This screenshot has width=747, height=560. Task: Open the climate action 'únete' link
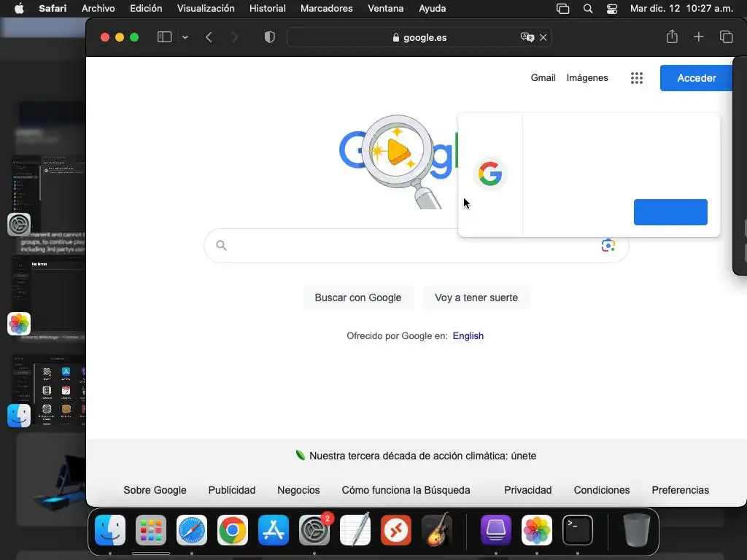[422, 456]
